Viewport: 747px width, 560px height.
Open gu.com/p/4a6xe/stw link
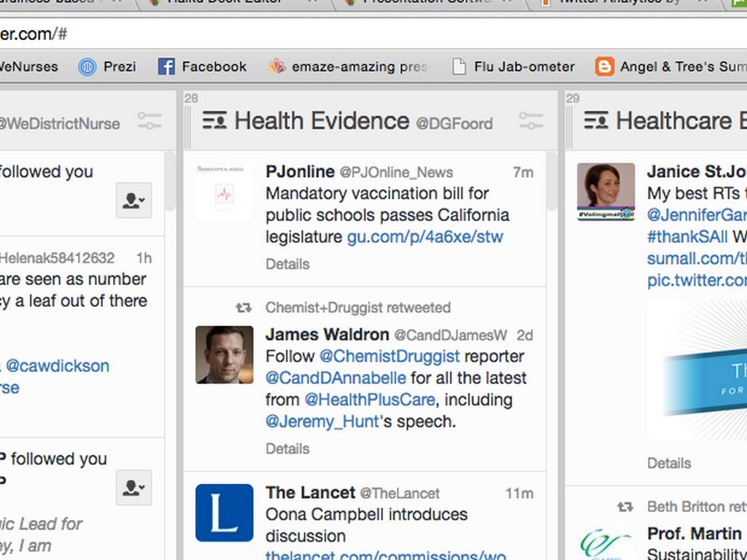pos(425,237)
